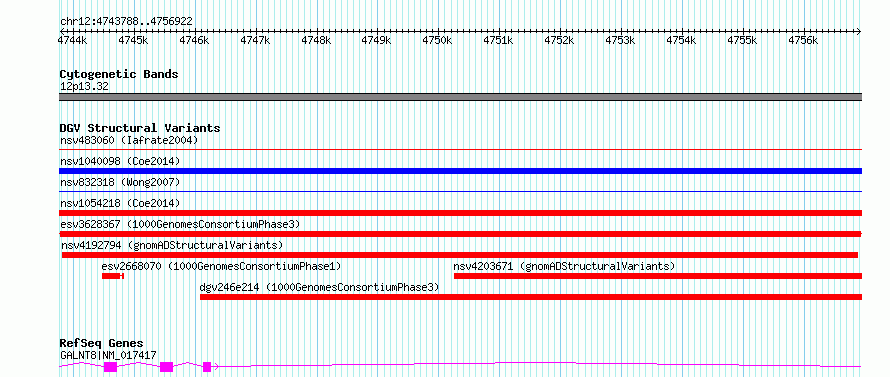This screenshot has height=377, width=890.
Task: Click variant label esv2668070 (1000GenomesConsortiumPhase1)
Action: (x=221, y=266)
